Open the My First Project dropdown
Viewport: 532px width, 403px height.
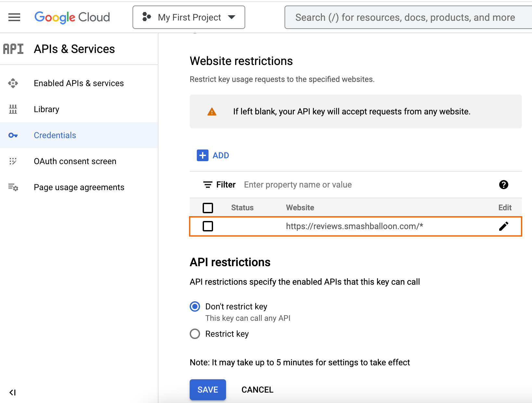(189, 17)
